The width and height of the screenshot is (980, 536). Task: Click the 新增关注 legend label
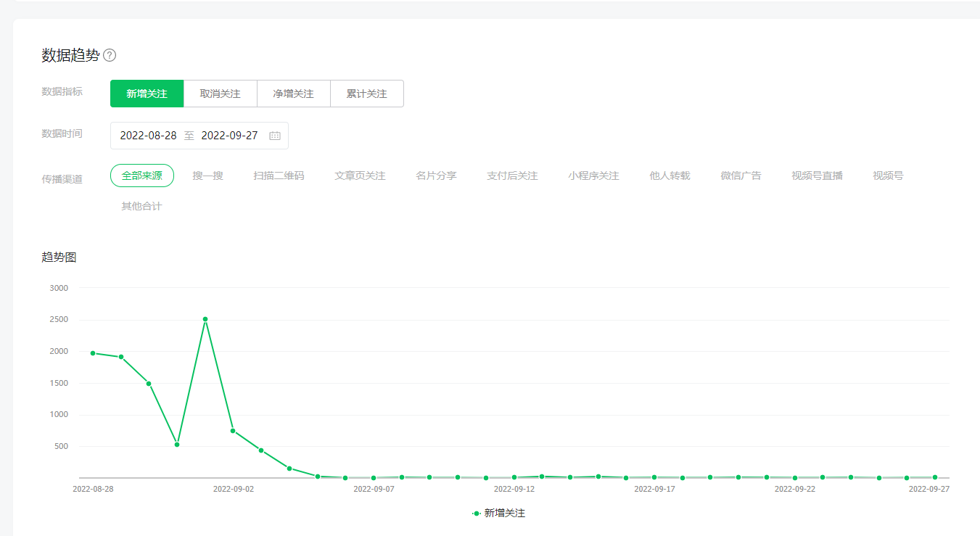point(504,513)
